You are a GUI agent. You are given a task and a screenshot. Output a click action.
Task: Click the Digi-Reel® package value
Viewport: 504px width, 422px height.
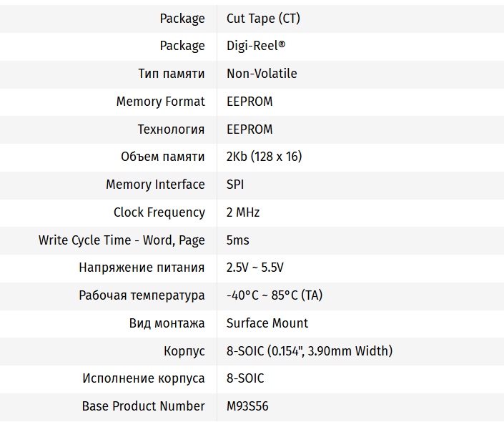click(256, 46)
